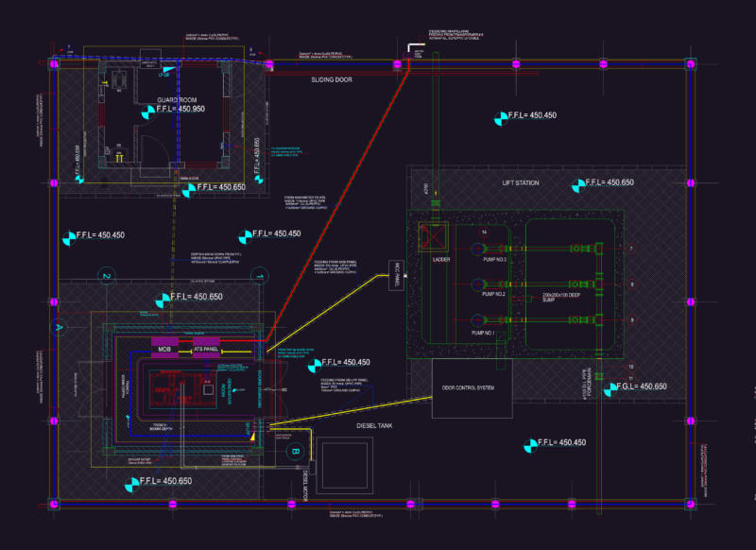The width and height of the screenshot is (756, 550).
Task: Select the ODOR CONTROL SYSTEM label
Action: click(468, 387)
